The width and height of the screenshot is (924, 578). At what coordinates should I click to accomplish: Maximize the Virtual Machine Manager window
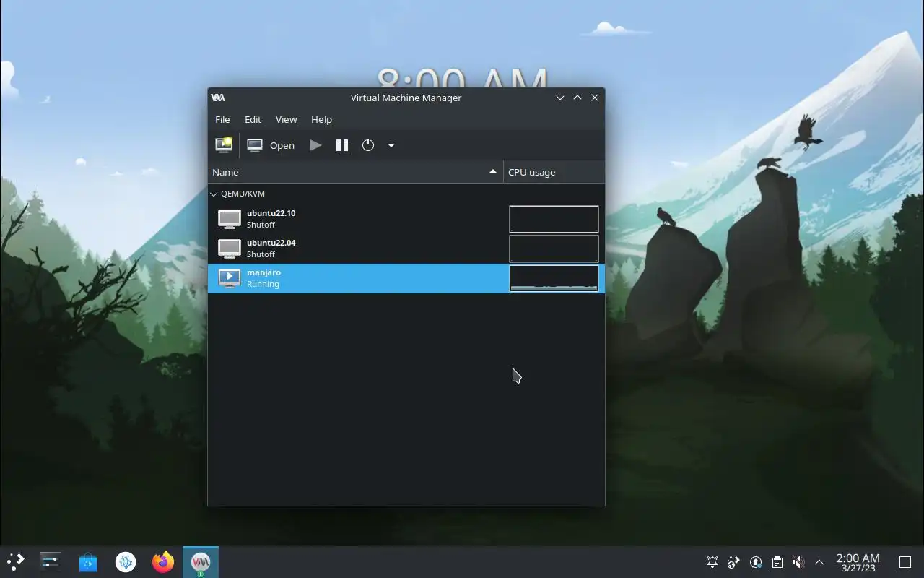[577, 98]
